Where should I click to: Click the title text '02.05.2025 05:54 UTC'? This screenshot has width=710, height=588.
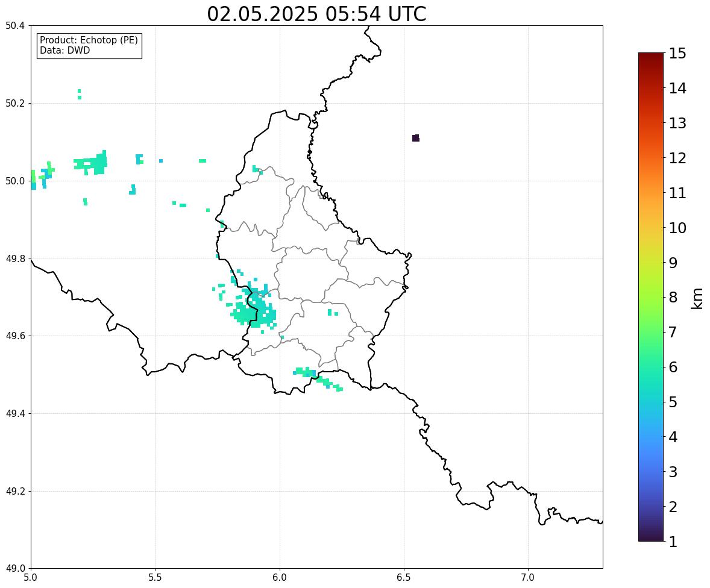point(316,14)
